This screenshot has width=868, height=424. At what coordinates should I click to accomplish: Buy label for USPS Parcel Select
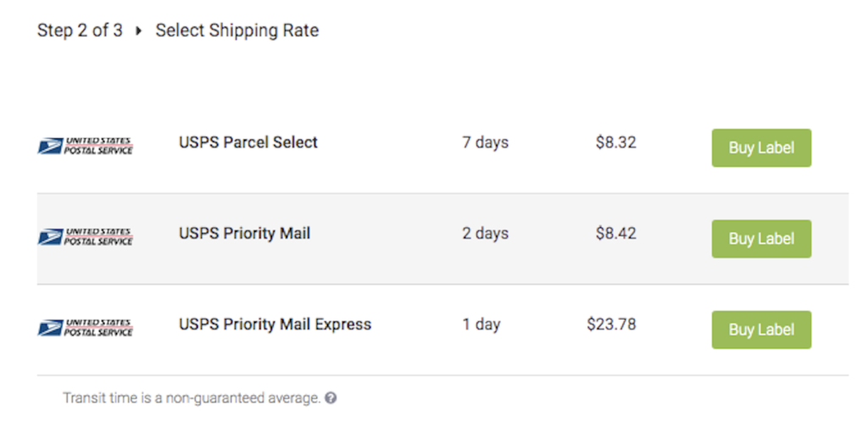point(760,148)
